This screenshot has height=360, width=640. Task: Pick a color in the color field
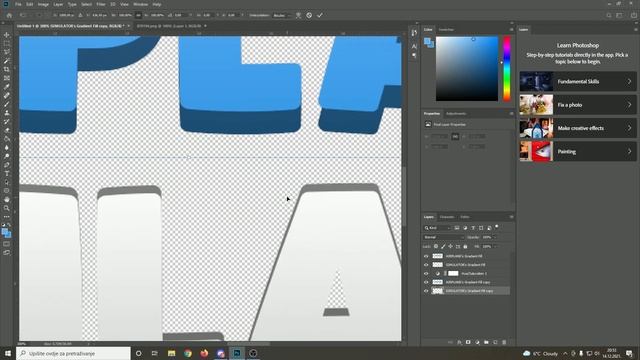tap(467, 69)
